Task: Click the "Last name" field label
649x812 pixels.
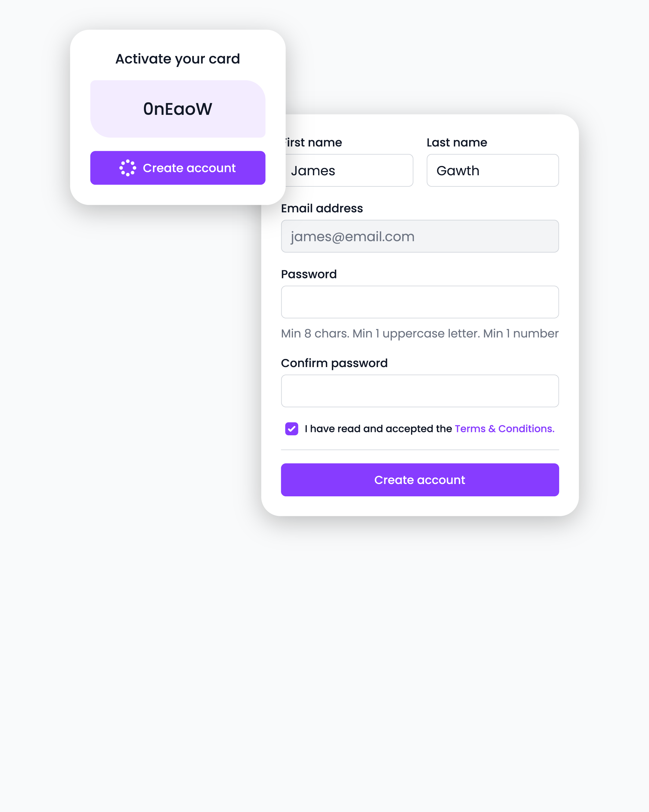Action: pos(457,142)
